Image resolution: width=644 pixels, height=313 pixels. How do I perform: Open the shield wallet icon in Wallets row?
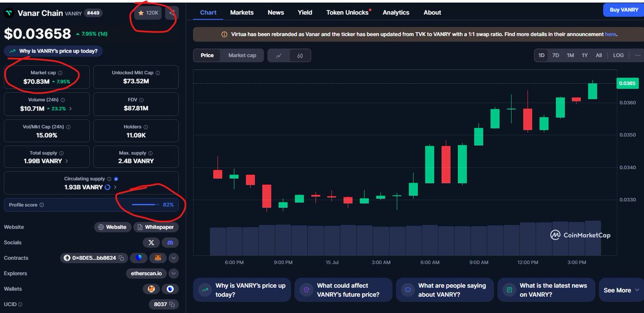coord(170,289)
